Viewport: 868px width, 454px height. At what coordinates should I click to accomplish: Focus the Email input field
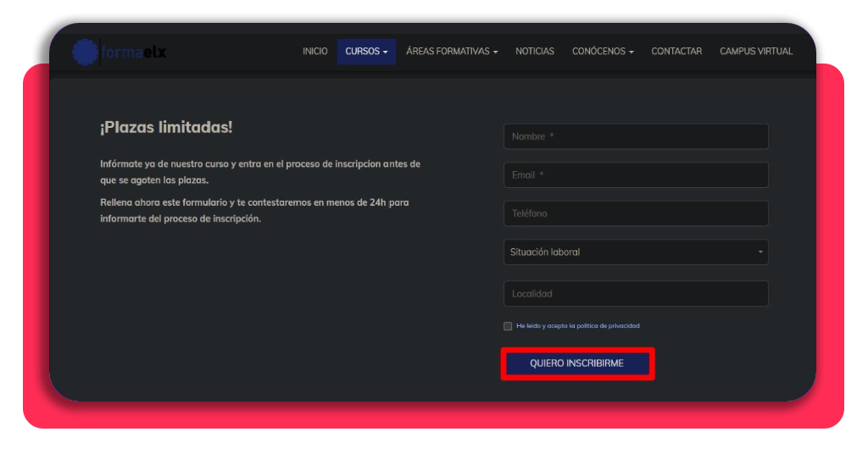pos(636,175)
